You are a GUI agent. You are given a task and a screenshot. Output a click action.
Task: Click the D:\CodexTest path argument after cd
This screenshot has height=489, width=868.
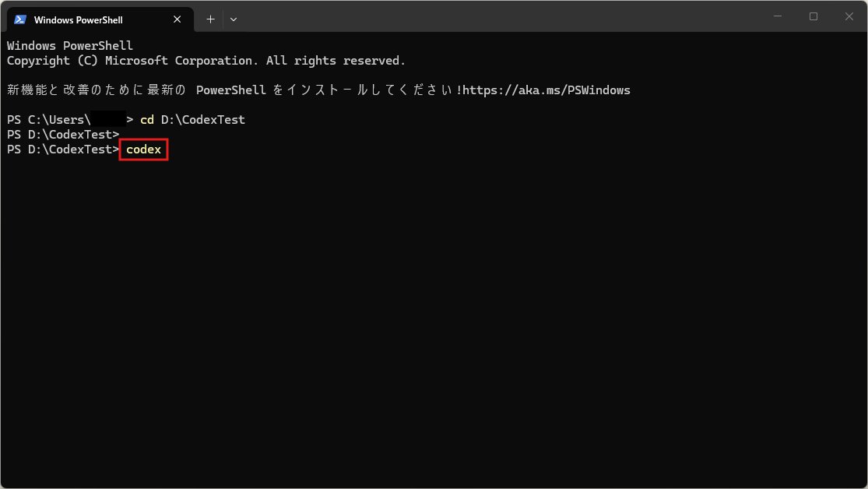(x=202, y=120)
